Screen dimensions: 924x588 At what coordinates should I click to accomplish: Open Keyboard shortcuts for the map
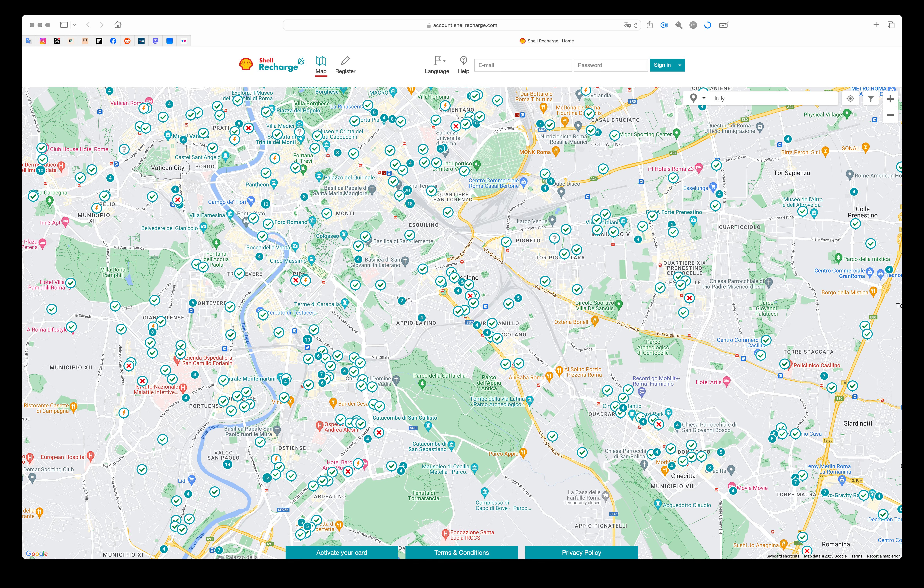[x=782, y=556]
